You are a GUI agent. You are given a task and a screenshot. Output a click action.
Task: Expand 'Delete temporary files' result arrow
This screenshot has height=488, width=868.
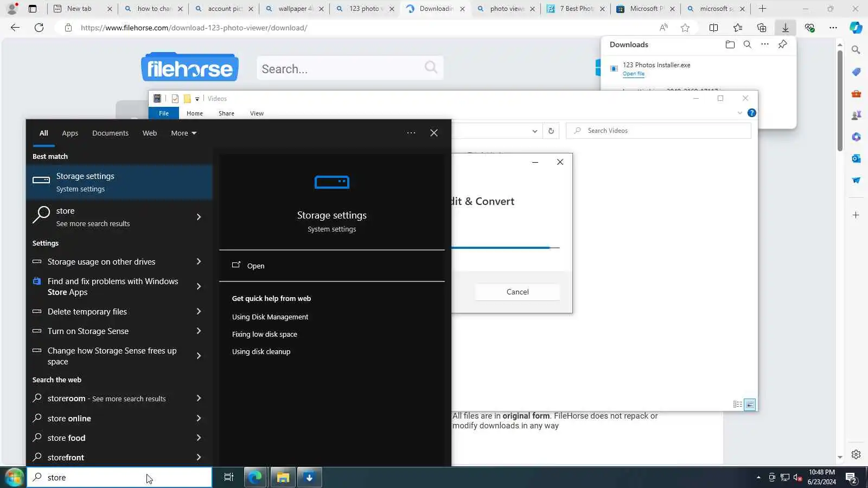point(199,311)
